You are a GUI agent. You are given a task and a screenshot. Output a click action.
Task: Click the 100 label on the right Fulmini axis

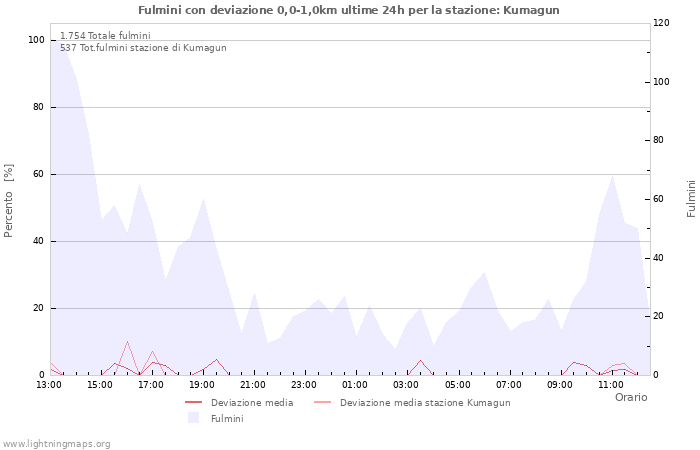click(661, 82)
